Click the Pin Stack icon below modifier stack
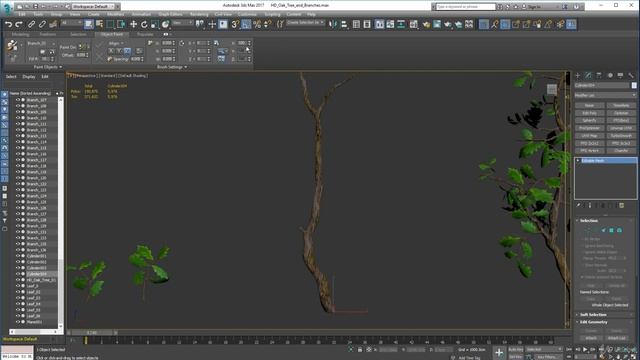Image resolution: width=640 pixels, height=360 pixels. [578, 205]
